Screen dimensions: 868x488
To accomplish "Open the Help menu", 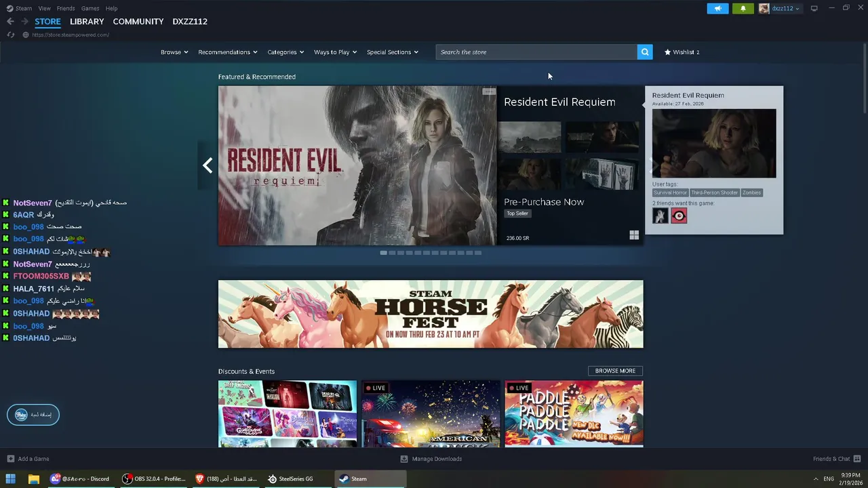I will (x=112, y=8).
